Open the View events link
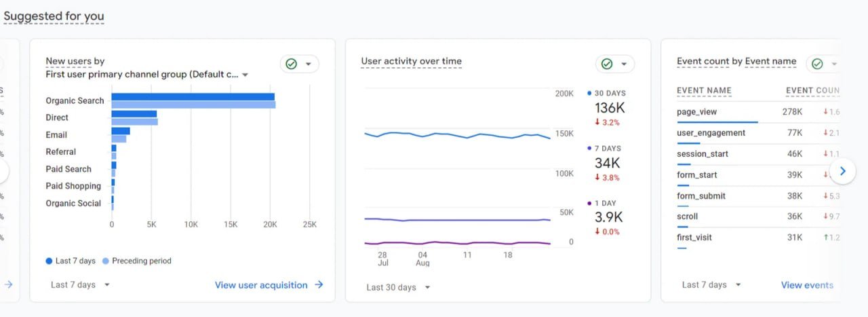 (807, 285)
